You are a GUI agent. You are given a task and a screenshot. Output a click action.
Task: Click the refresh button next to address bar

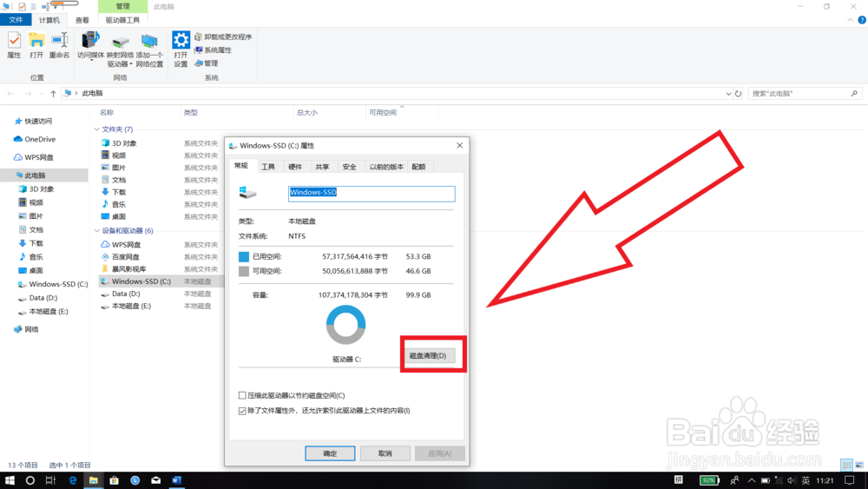pos(739,94)
